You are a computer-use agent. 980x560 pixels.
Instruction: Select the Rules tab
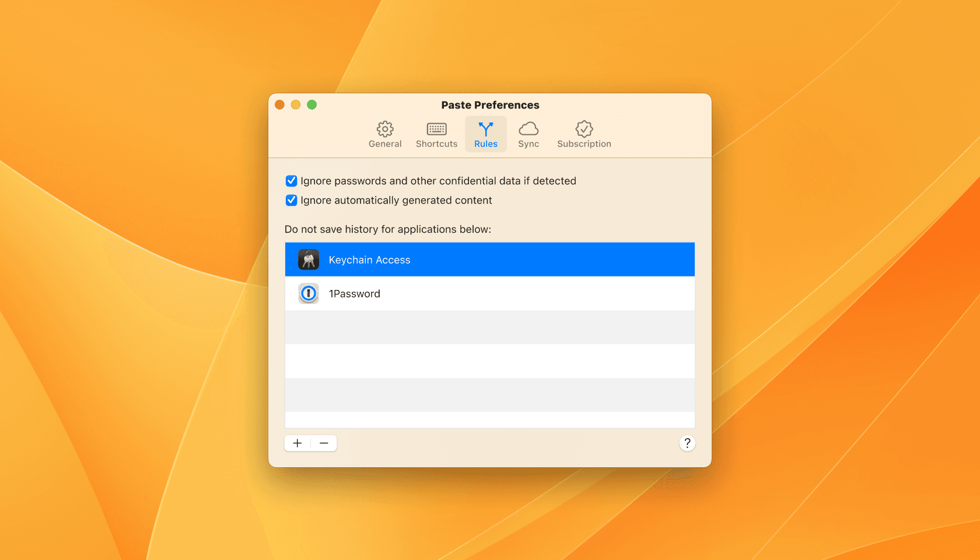point(486,134)
